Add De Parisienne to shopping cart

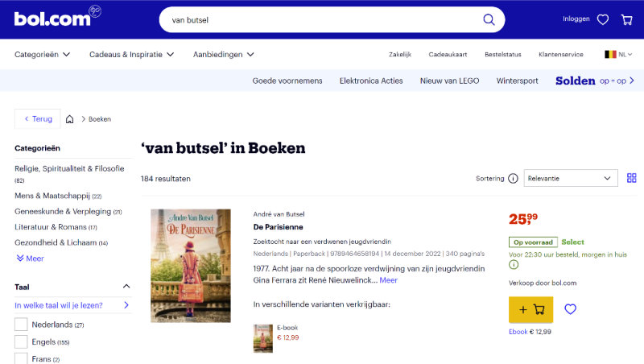coord(530,309)
